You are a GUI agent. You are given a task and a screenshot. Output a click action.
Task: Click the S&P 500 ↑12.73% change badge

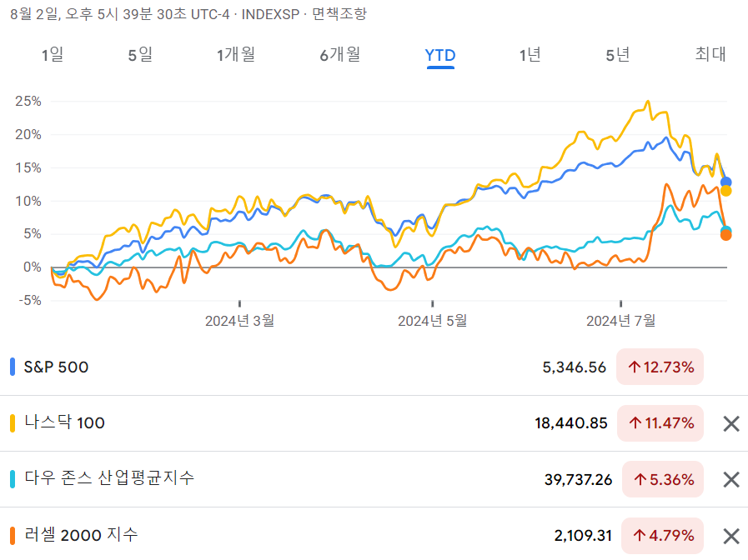(660, 367)
